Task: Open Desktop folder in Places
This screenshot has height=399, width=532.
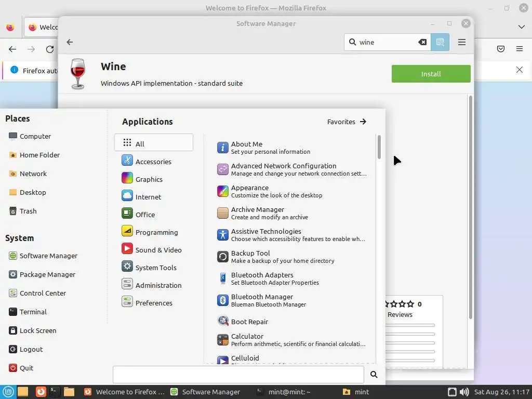Action: tap(28, 192)
